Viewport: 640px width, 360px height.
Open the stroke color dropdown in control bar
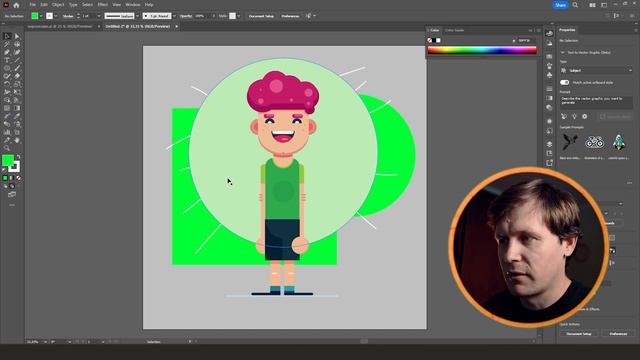click(x=56, y=16)
